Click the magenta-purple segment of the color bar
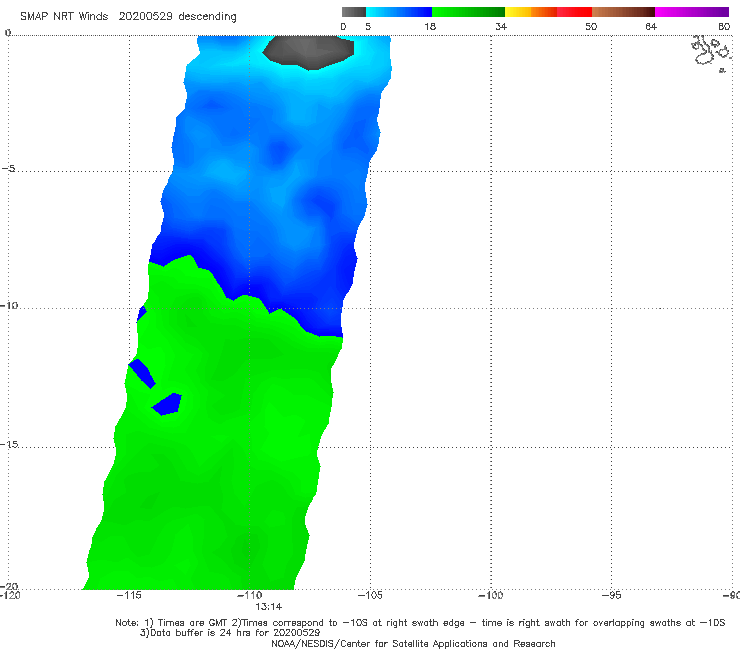Image resolution: width=740 pixels, height=650 pixels. tap(692, 12)
